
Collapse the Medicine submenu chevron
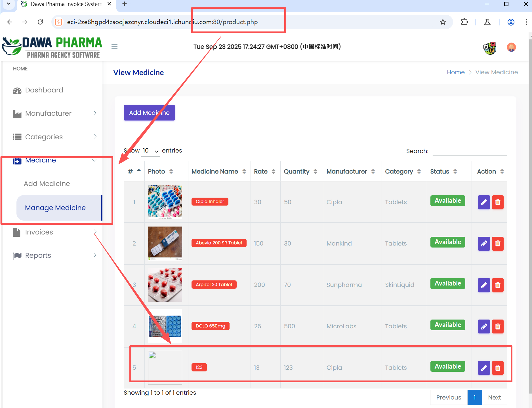point(94,160)
